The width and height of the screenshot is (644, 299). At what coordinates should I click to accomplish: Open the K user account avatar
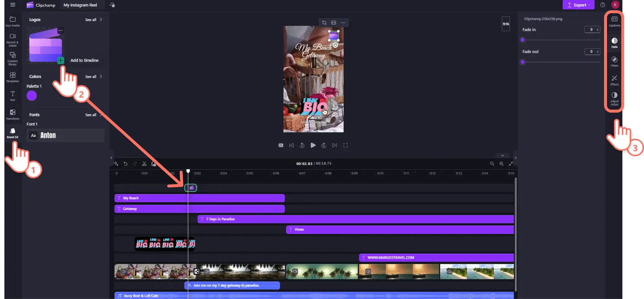coord(615,5)
